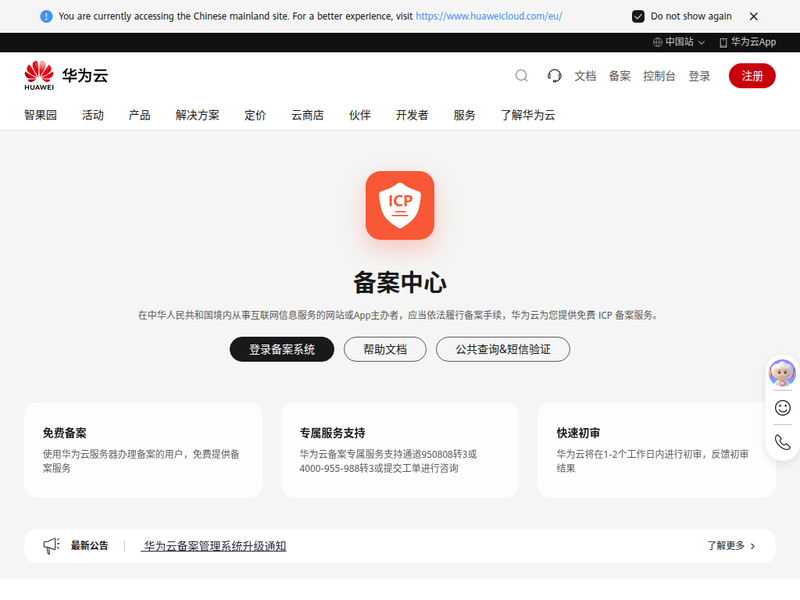
Task: Open the 伙伴 menu
Action: [x=360, y=115]
